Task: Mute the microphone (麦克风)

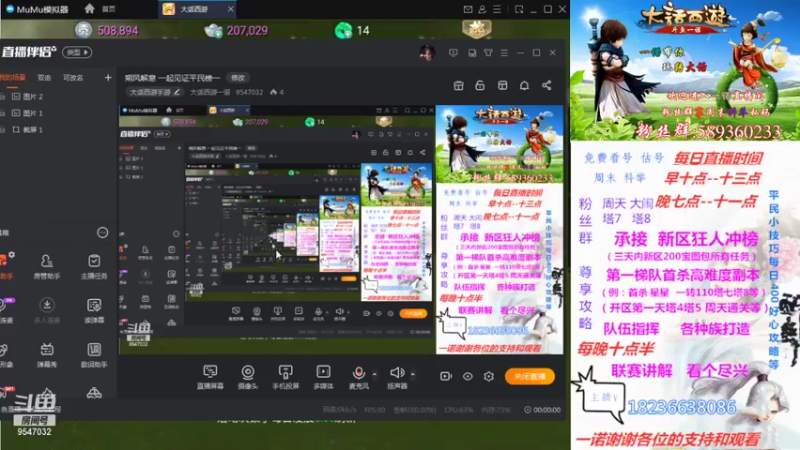Action: (x=359, y=377)
